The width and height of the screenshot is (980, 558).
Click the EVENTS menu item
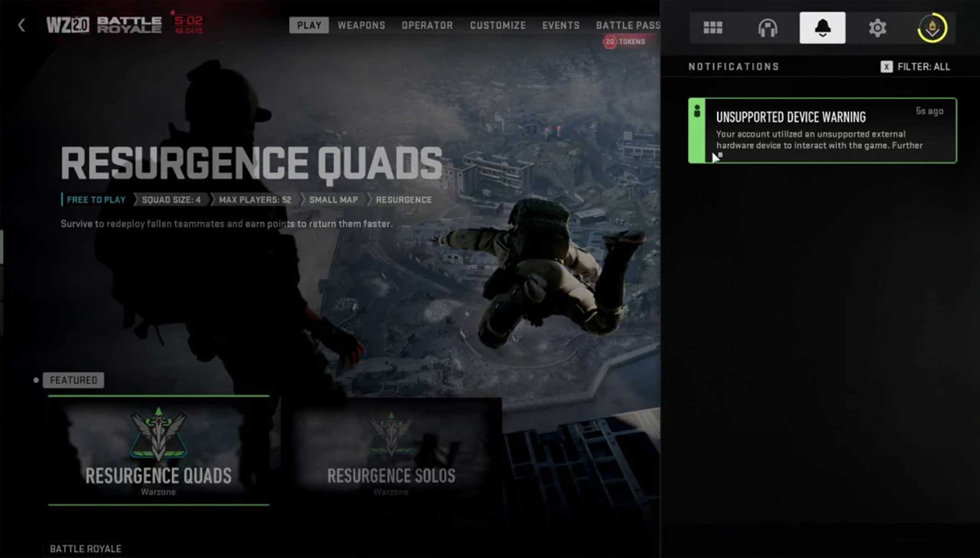point(560,26)
